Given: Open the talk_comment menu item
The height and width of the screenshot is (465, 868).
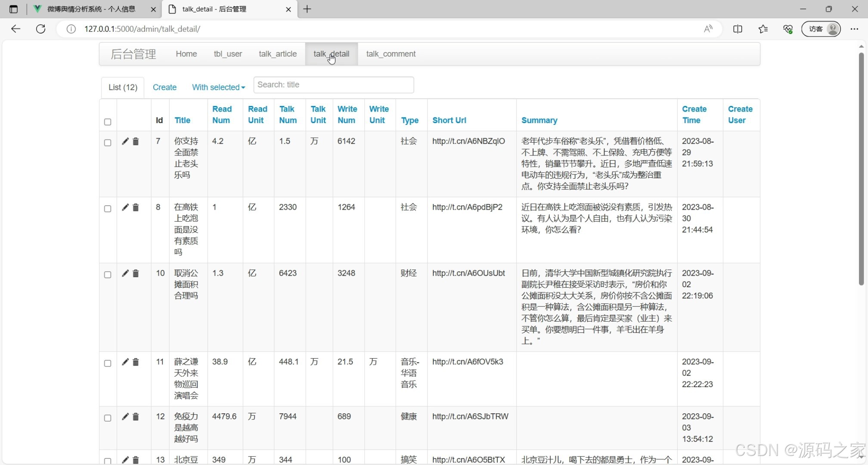Looking at the screenshot, I should pos(391,54).
